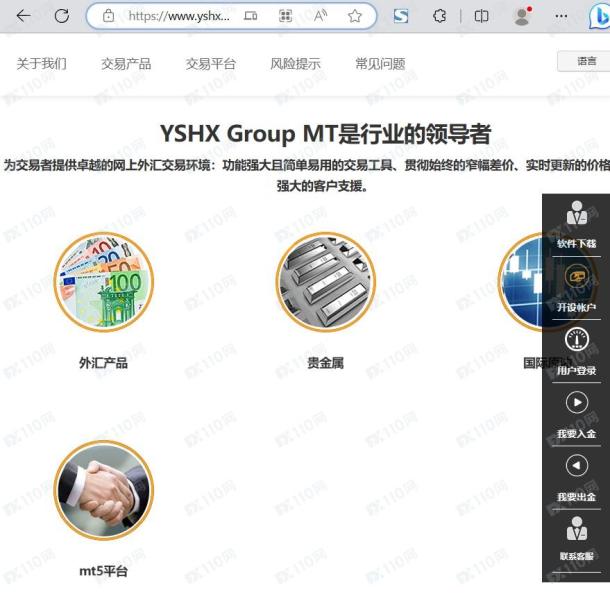Click the 开设帐户 sidebar icon
Image resolution: width=610 pixels, height=608 pixels.
[x=577, y=277]
